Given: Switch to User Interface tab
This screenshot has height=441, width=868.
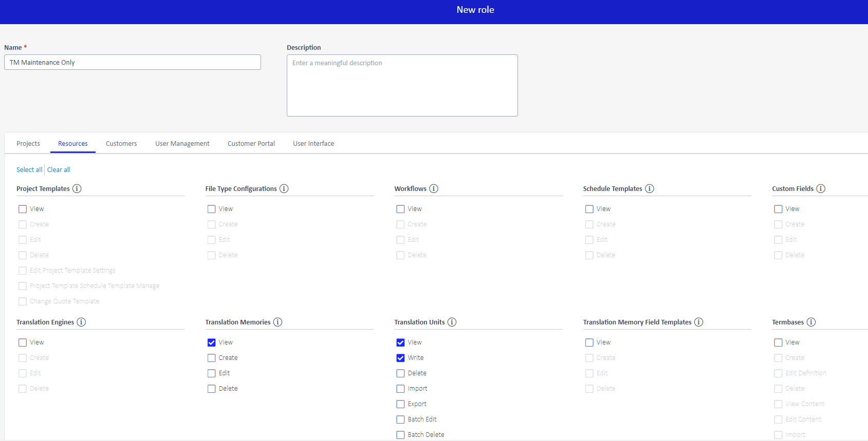Looking at the screenshot, I should 313,144.
